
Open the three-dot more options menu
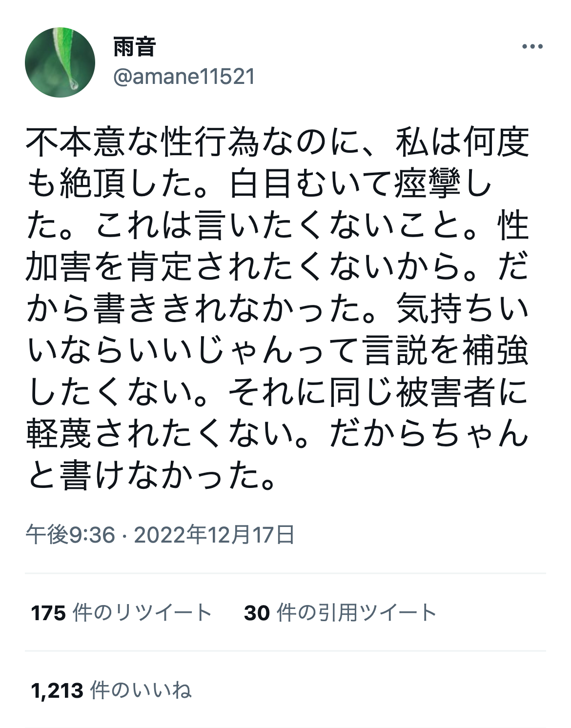[x=532, y=47]
